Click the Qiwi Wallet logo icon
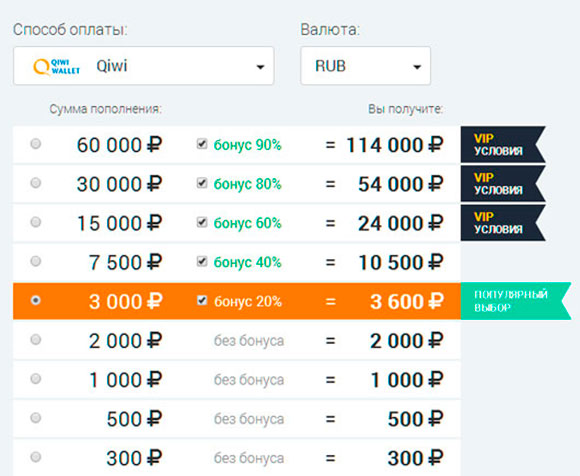Image resolution: width=580 pixels, height=476 pixels. (x=56, y=67)
